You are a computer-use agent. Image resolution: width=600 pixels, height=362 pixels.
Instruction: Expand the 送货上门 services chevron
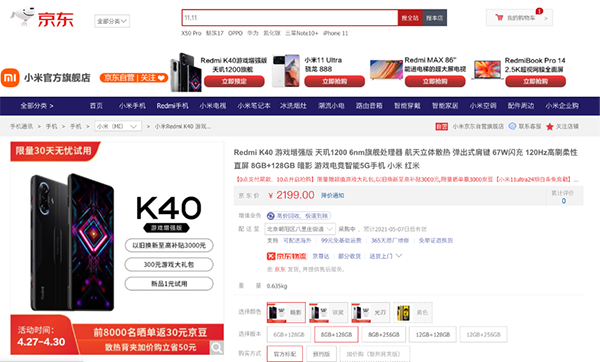coord(399,256)
